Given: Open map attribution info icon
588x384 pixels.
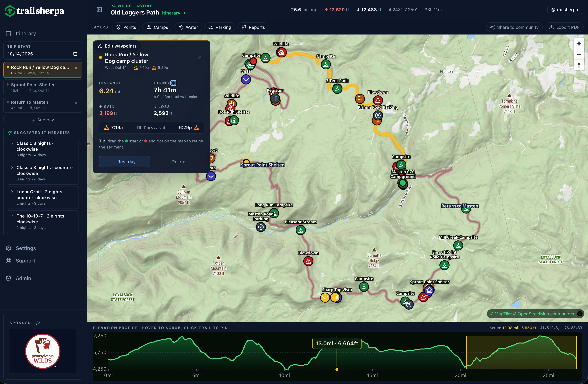Looking at the screenshot, I should coord(580,314).
